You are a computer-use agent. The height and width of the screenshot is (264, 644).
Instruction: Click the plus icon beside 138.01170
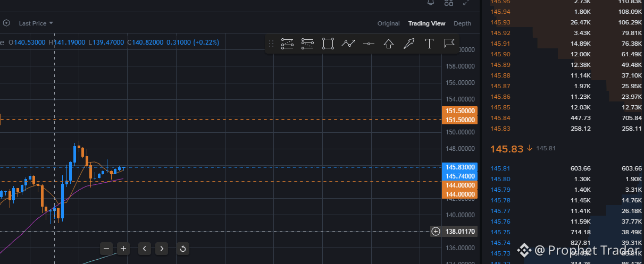(436, 231)
